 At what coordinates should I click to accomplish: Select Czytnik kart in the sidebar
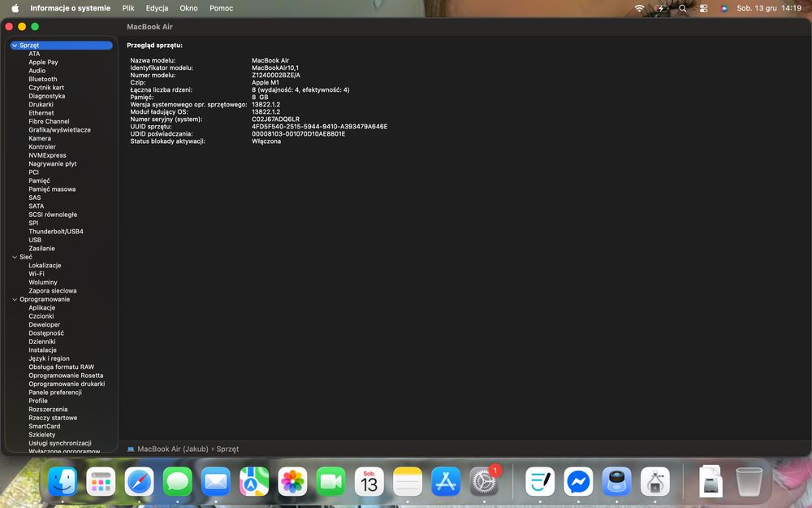point(46,88)
